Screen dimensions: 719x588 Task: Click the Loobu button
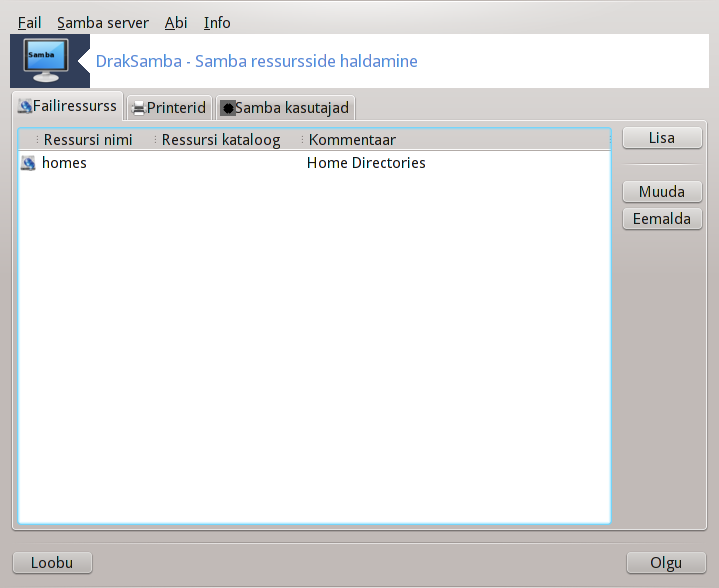(52, 563)
